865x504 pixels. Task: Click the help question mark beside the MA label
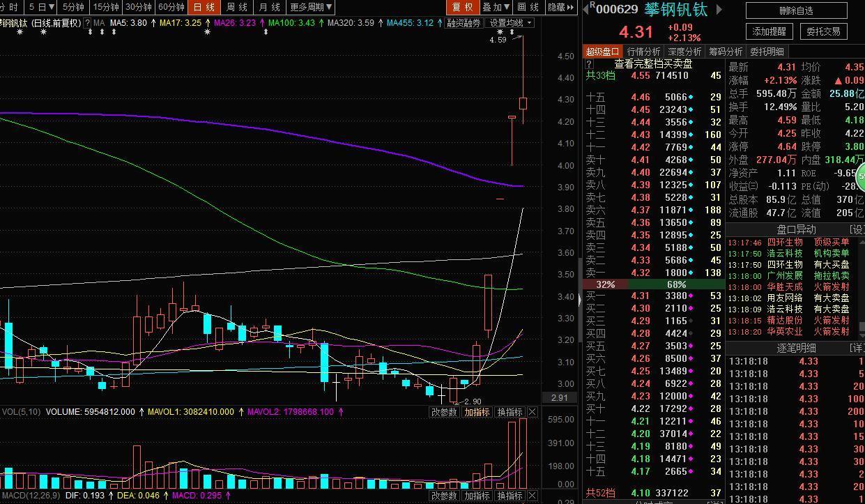tap(87, 23)
